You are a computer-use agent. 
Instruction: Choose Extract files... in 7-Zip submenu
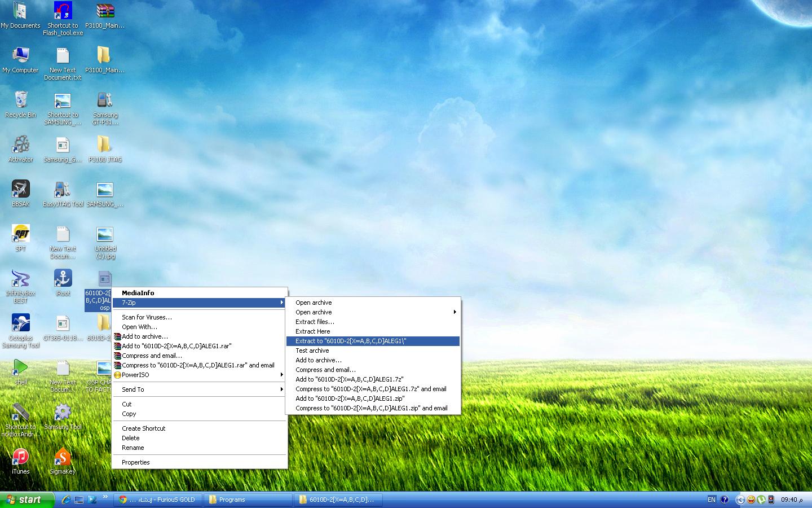(373, 322)
